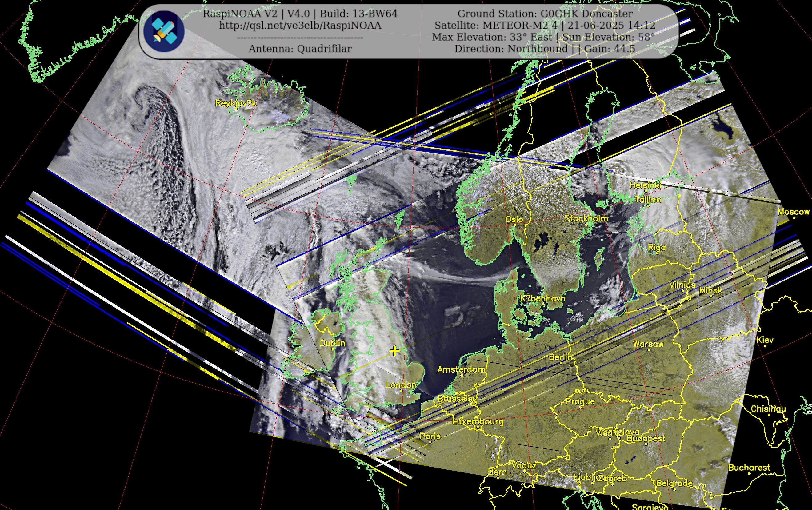
Task: Click the Amsterdam city label
Action: click(461, 369)
